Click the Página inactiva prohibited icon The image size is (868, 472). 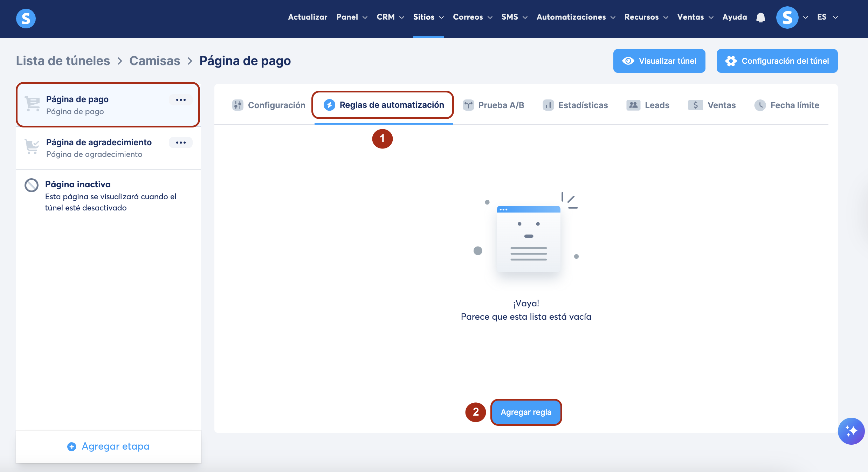[32, 185]
